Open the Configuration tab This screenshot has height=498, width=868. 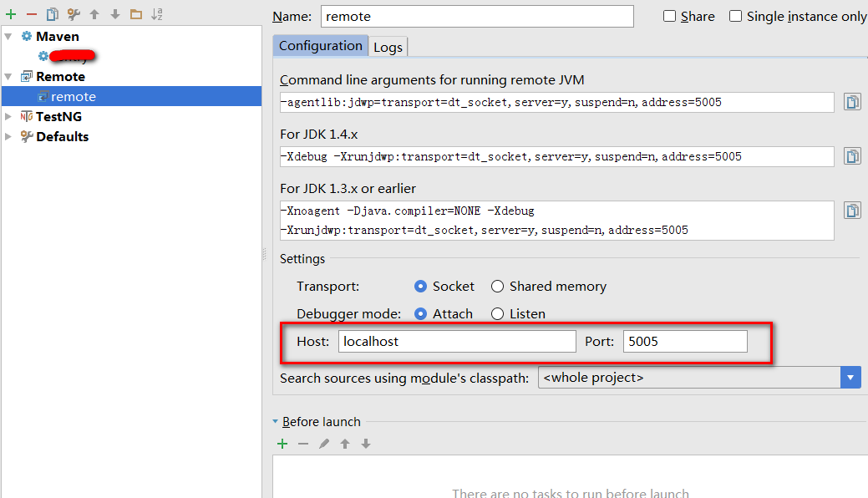[x=320, y=46]
